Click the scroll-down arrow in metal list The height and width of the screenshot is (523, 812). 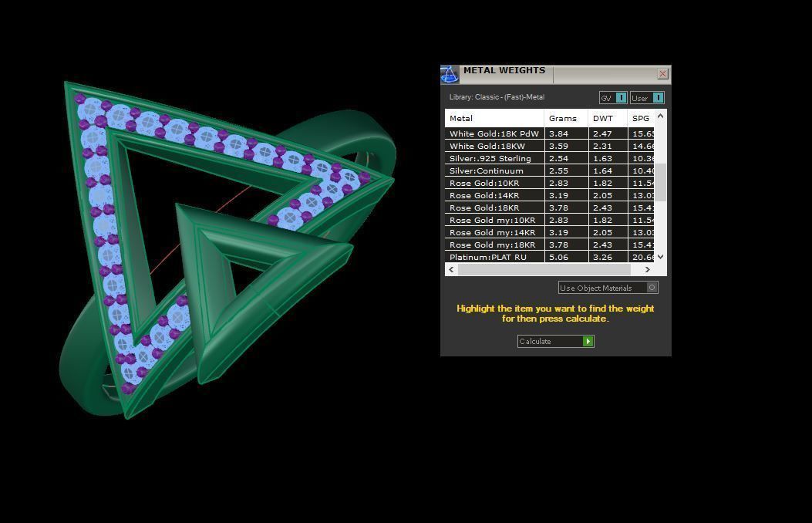coord(660,257)
